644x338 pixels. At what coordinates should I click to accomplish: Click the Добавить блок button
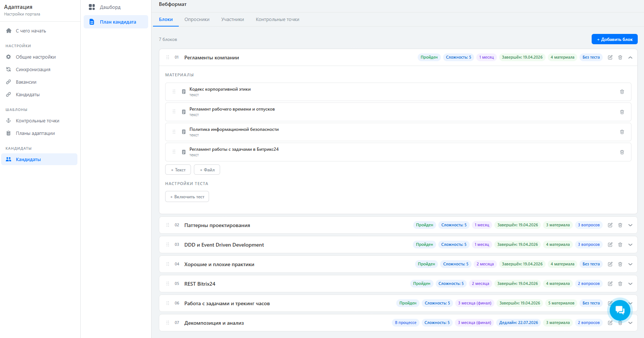point(614,39)
